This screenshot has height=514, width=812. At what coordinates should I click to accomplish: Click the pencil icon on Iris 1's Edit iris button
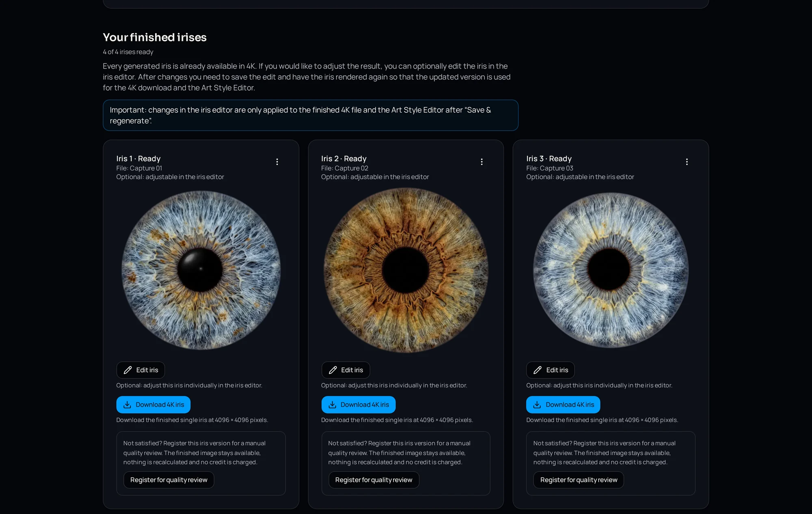click(x=127, y=370)
